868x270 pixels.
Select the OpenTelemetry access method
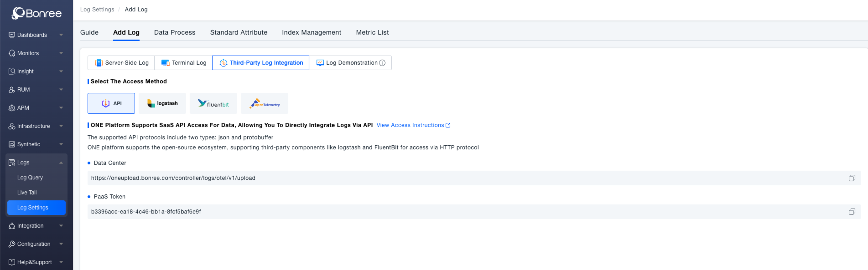pyautogui.click(x=265, y=103)
